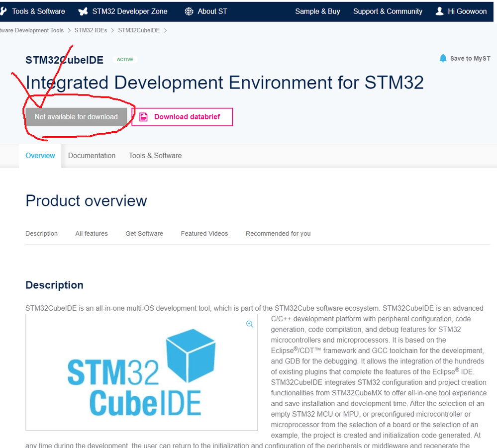
Task: Click the Not available for download button
Action: click(x=76, y=117)
